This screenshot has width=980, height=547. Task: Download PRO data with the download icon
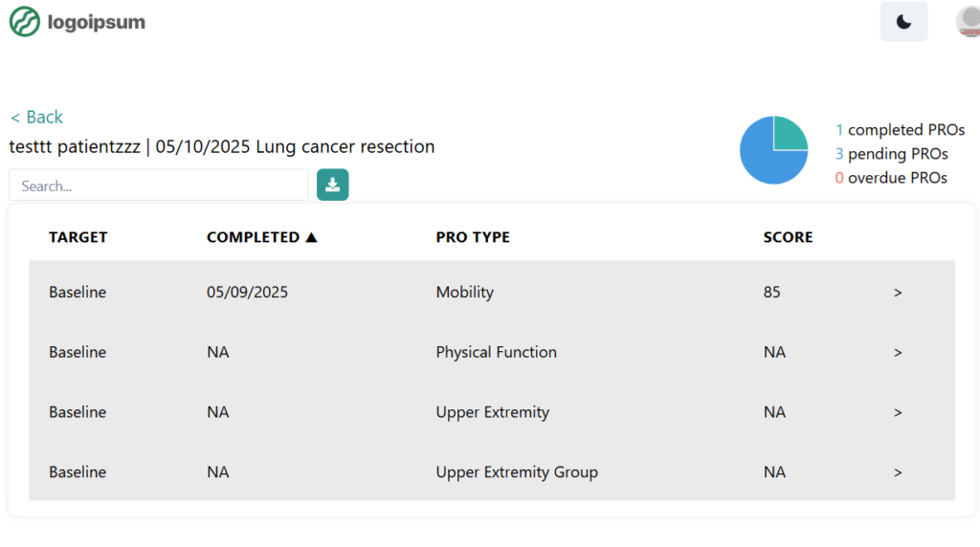pos(332,185)
